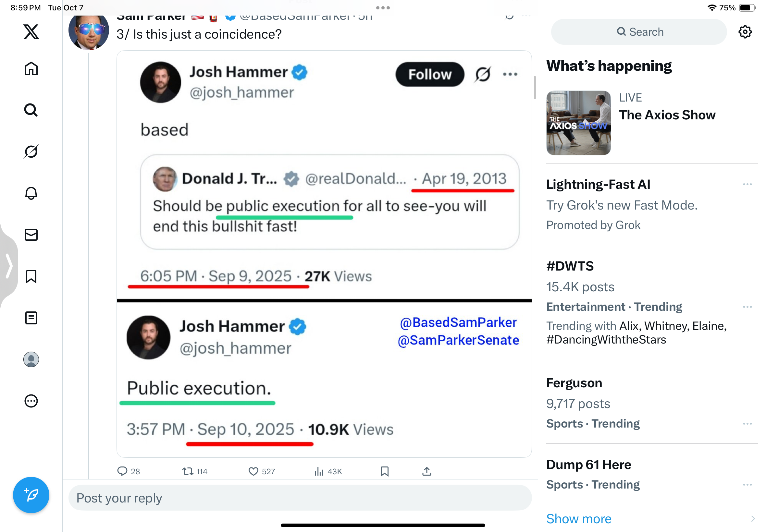This screenshot has width=766, height=532.
Task: Repost the tweet with 114 reposts
Action: (x=188, y=471)
